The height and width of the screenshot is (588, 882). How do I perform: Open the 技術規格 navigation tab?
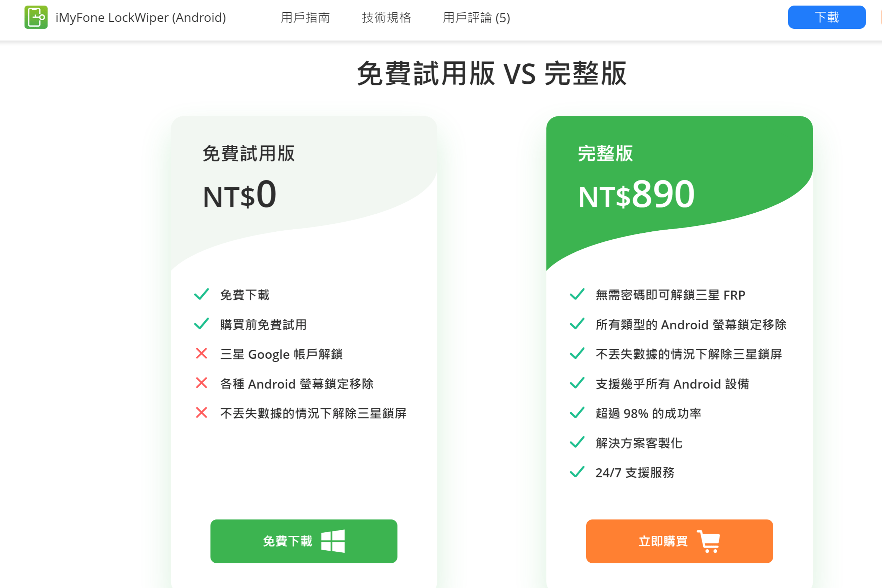point(386,18)
